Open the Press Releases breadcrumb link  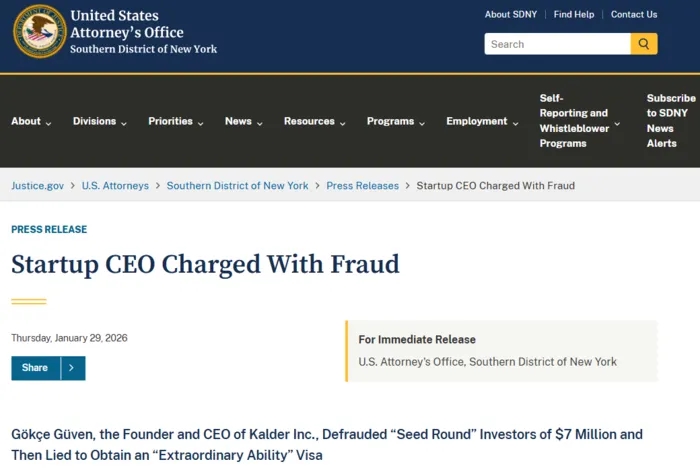[362, 186]
